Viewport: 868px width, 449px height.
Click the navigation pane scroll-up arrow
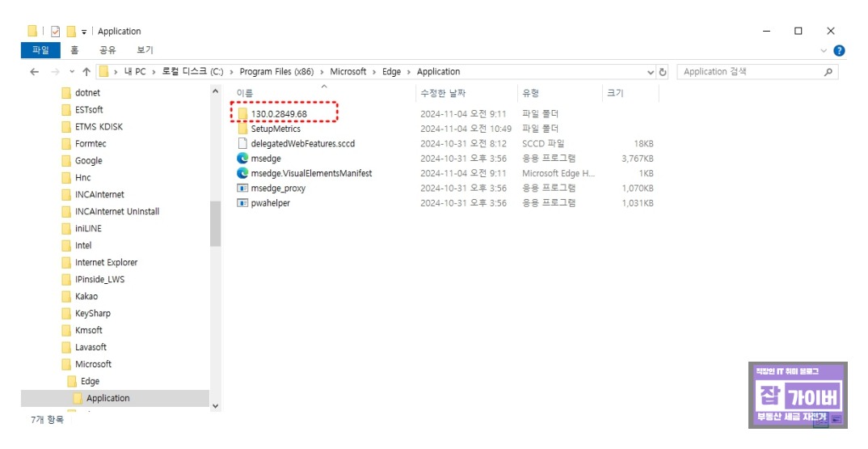pos(215,91)
